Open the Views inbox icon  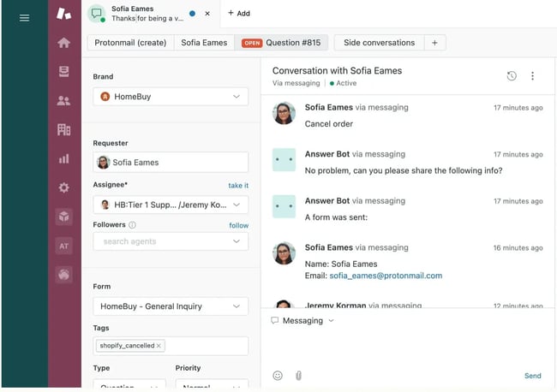pyautogui.click(x=64, y=72)
